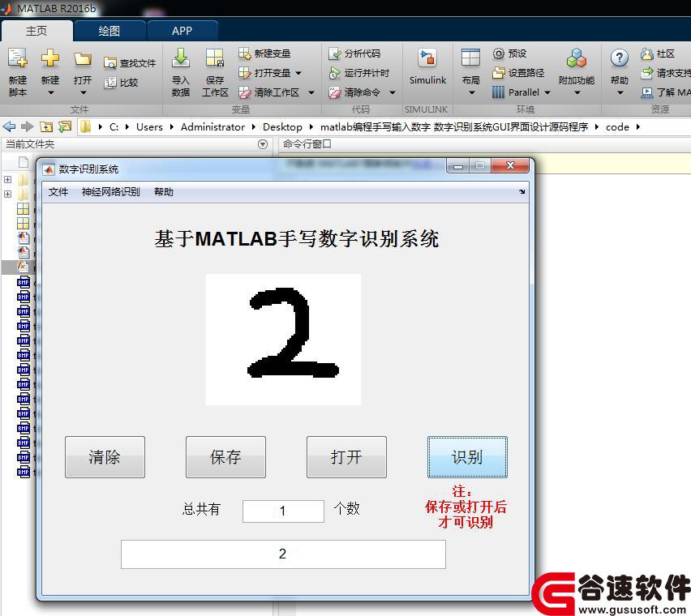Click the 社区 community icon
The width and height of the screenshot is (691, 616).
647,53
